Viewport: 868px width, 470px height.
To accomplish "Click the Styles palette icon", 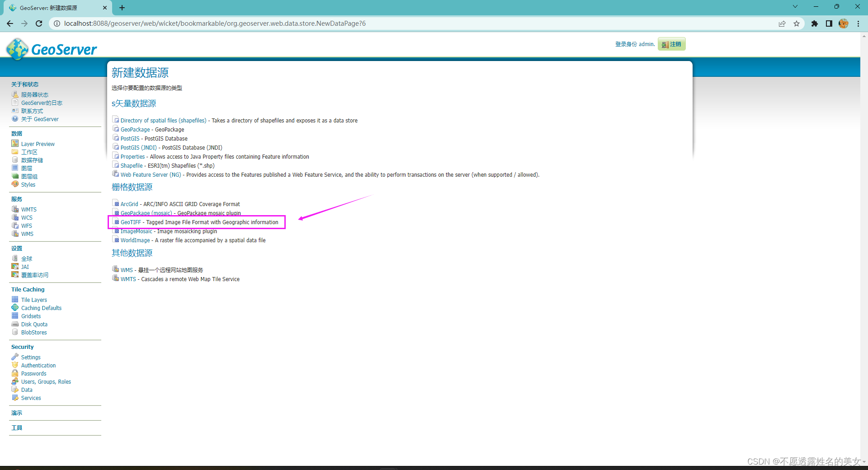I will click(15, 184).
